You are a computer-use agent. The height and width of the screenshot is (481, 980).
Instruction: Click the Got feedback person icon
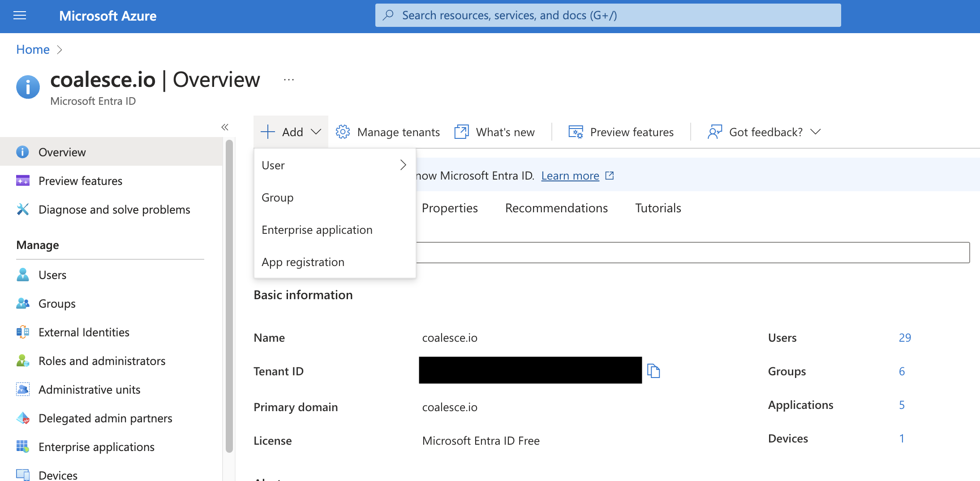(x=715, y=132)
